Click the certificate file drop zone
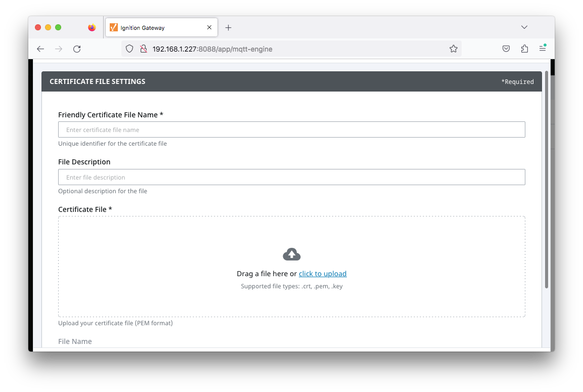Image resolution: width=583 pixels, height=392 pixels. pos(291,266)
